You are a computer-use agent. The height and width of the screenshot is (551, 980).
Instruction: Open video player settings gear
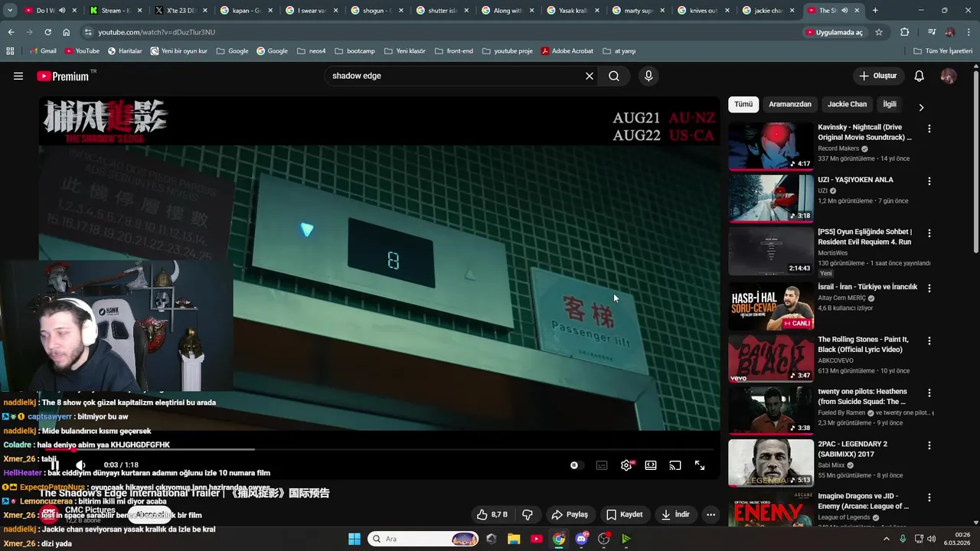click(x=626, y=465)
